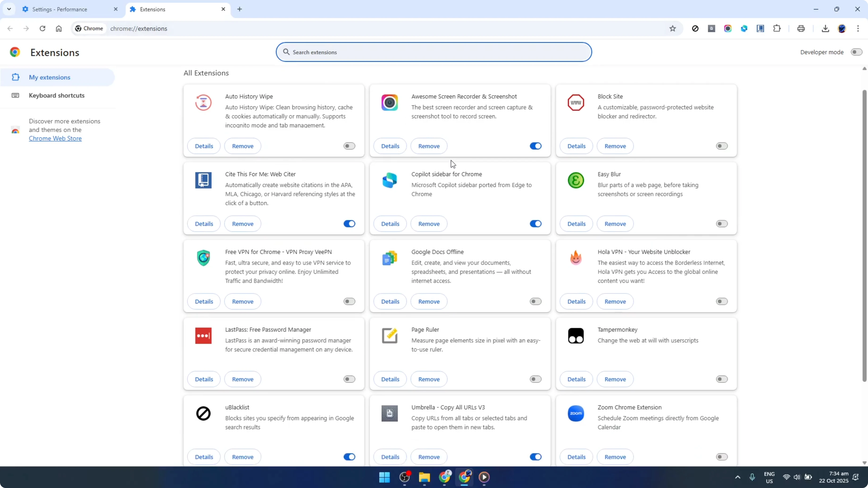The width and height of the screenshot is (868, 488).
Task: Open the profile avatar menu
Action: (x=842, y=29)
